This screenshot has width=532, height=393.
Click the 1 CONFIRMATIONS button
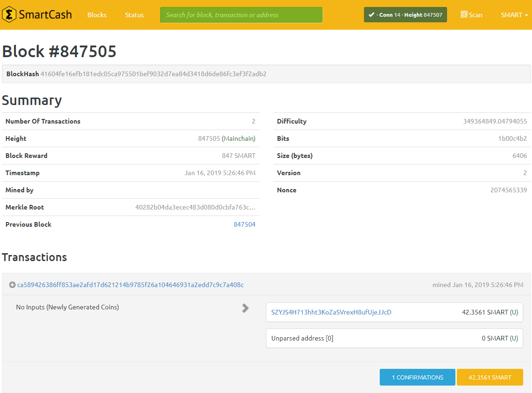[417, 377]
